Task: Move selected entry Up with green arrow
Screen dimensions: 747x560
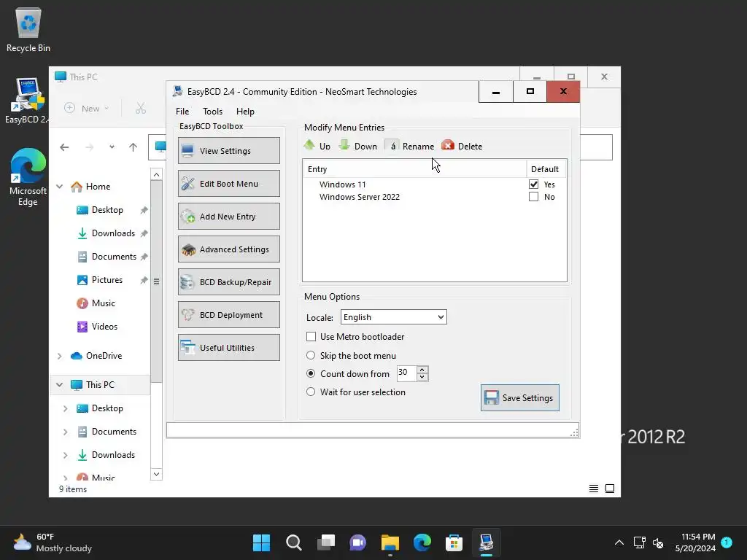Action: [x=317, y=146]
